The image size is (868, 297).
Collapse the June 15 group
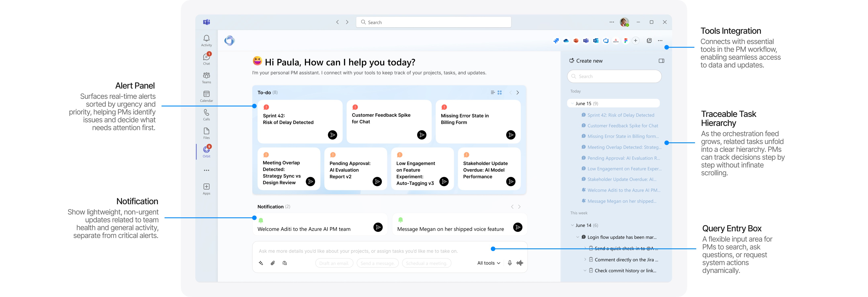coord(572,103)
